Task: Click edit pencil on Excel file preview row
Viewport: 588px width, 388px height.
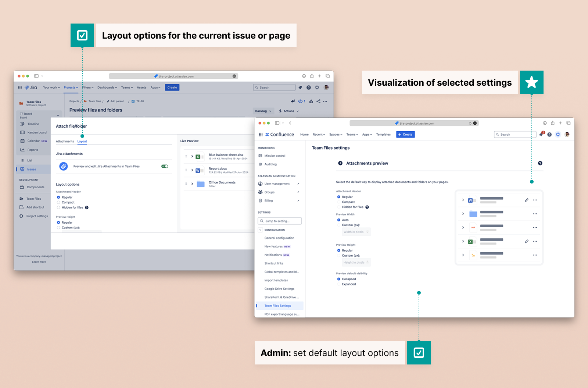Action: pyautogui.click(x=527, y=241)
